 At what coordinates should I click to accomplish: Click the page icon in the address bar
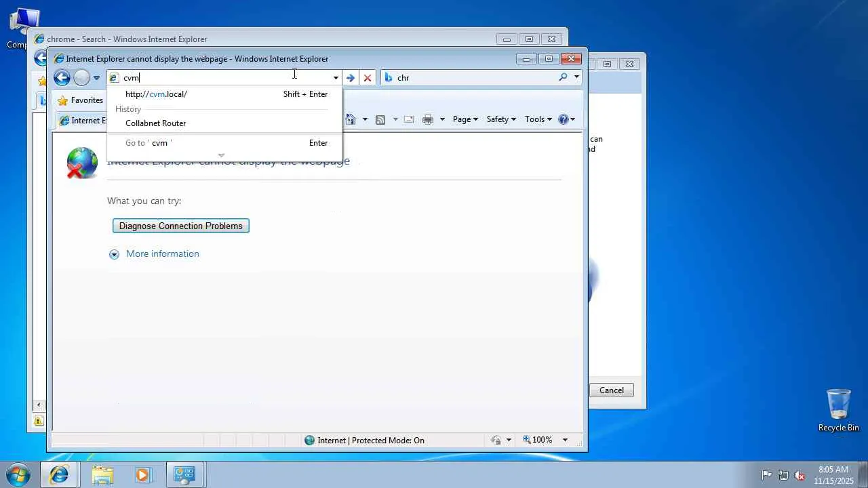click(114, 78)
